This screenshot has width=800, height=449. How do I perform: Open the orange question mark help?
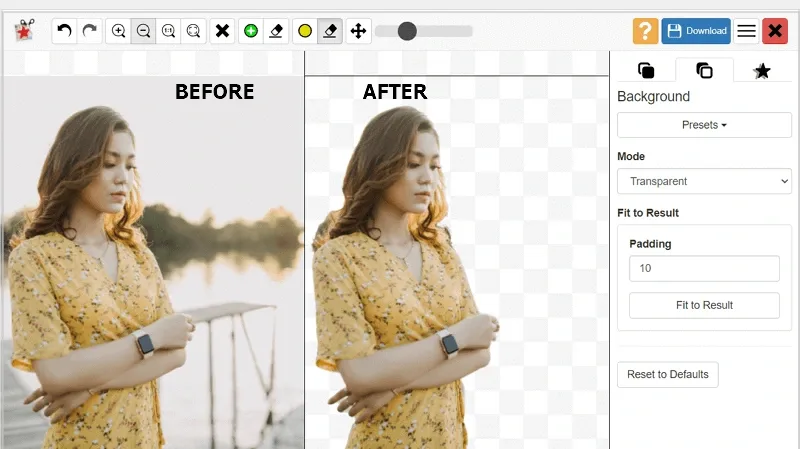tap(645, 31)
